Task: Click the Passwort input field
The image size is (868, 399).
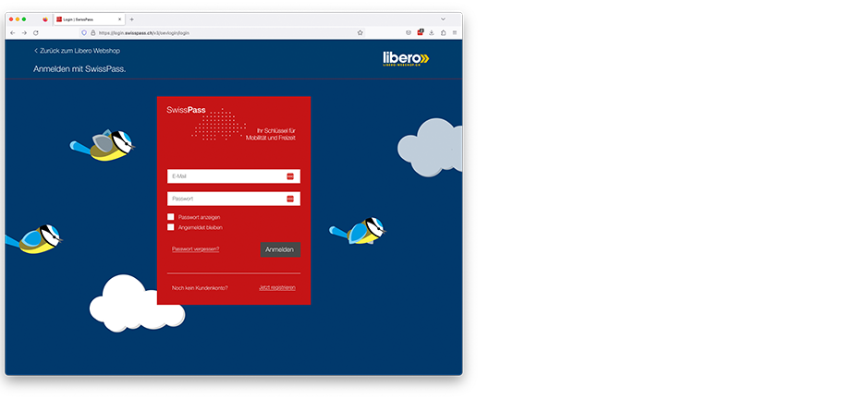Action: [x=234, y=199]
